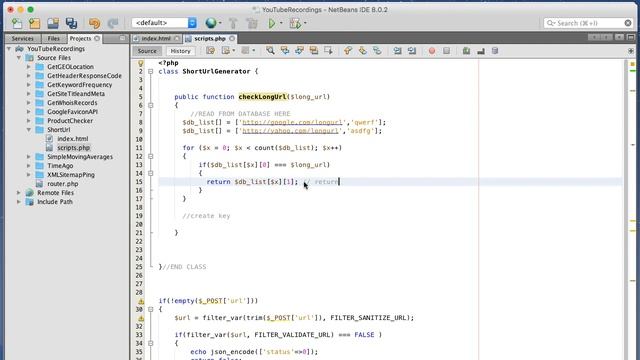Click the database cylinder icon in editor toolbar
Screen dimensions: 640x360
495,51
